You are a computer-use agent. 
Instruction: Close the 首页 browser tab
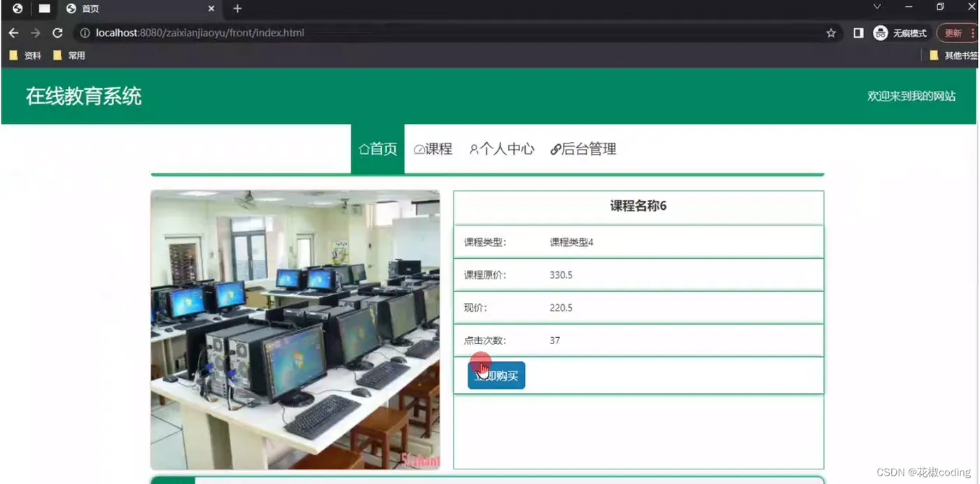click(x=211, y=9)
